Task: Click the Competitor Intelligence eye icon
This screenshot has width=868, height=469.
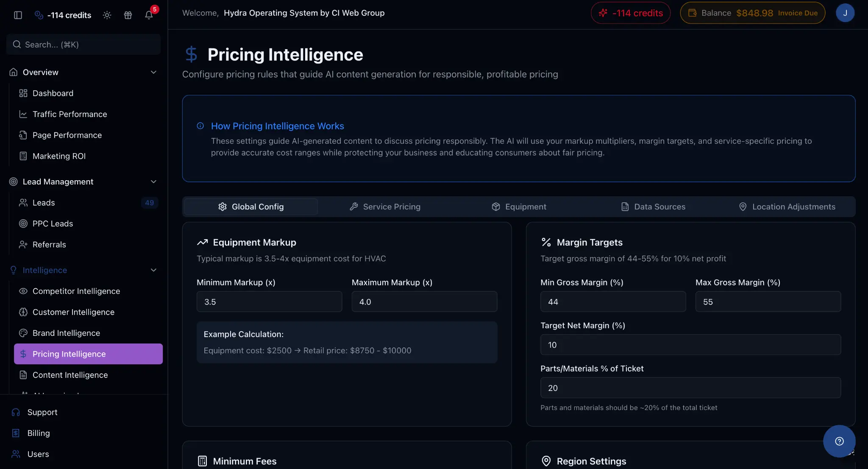Action: [x=23, y=291]
